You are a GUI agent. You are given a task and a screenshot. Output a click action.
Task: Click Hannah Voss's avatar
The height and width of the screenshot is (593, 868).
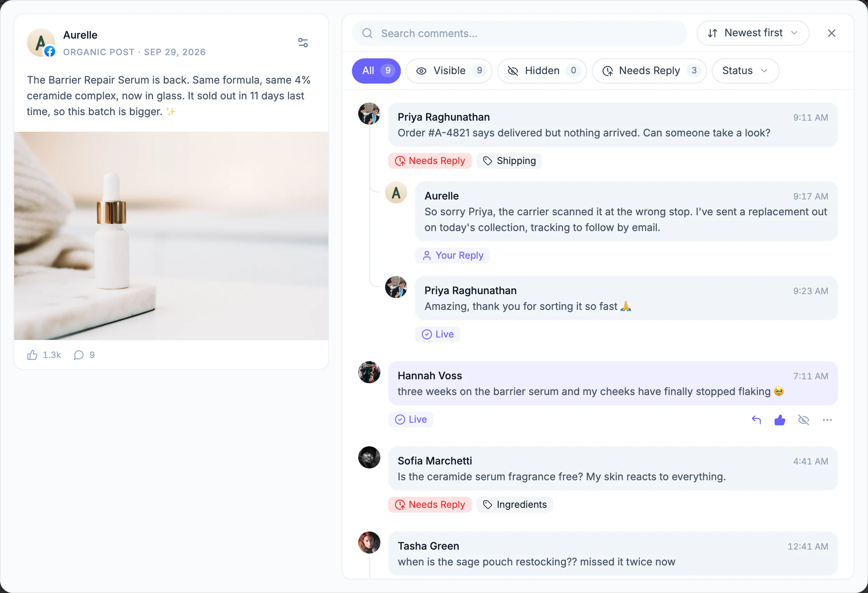coord(369,372)
